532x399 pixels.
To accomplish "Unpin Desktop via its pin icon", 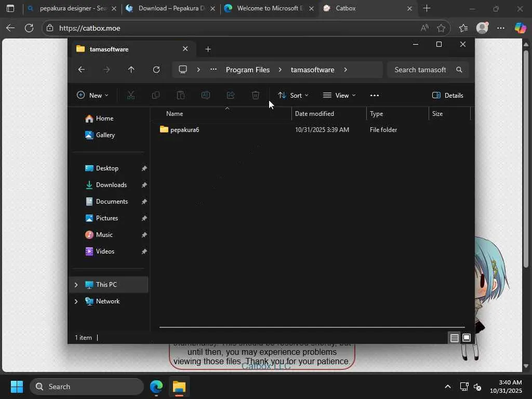I will coord(144,168).
